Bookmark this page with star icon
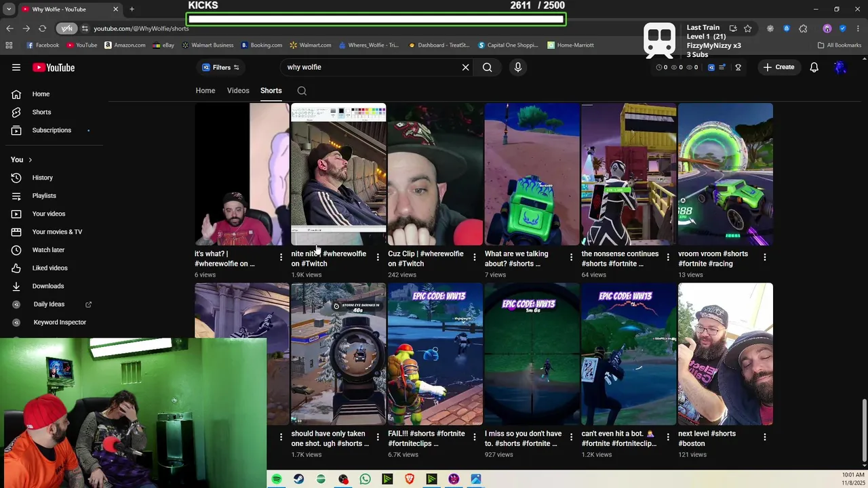Image resolution: width=868 pixels, height=488 pixels. coord(747,28)
